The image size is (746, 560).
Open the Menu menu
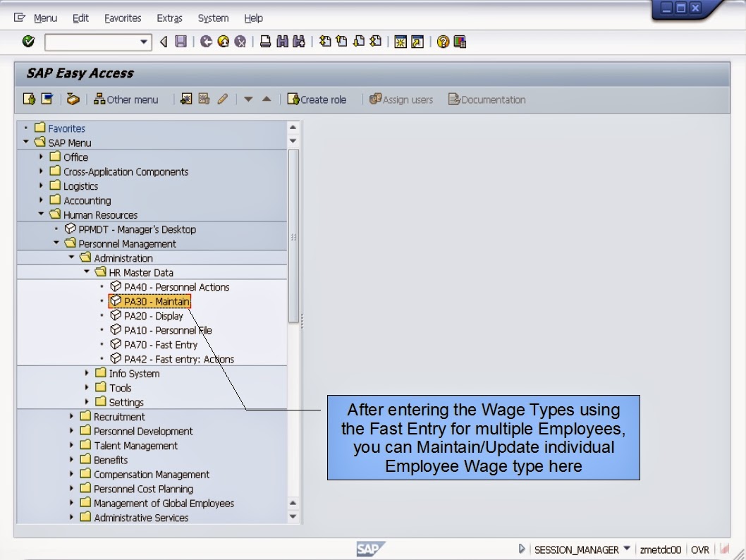click(x=45, y=18)
